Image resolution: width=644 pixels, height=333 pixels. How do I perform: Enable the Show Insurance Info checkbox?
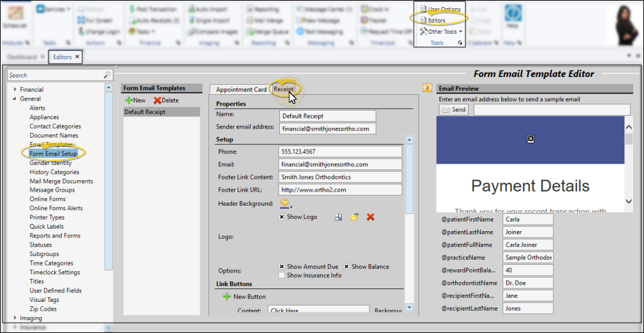pos(282,276)
